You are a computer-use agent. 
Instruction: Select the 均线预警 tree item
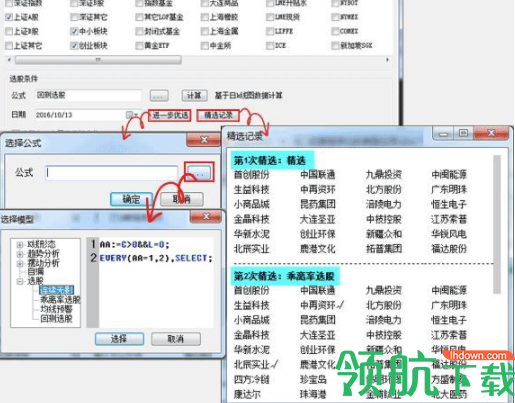pyautogui.click(x=56, y=309)
